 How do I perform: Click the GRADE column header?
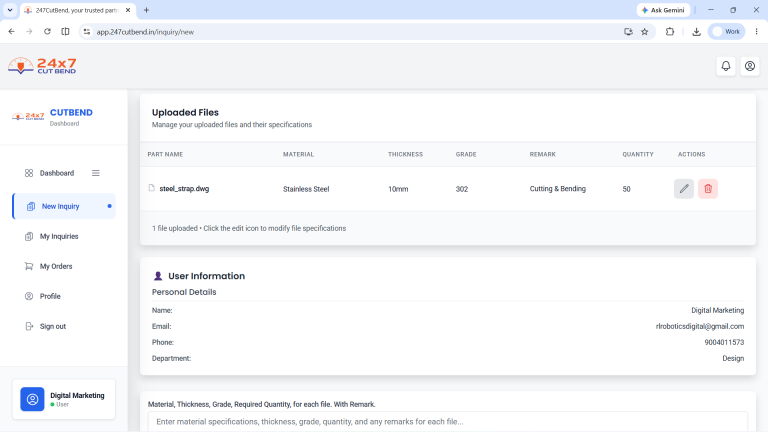(466, 154)
